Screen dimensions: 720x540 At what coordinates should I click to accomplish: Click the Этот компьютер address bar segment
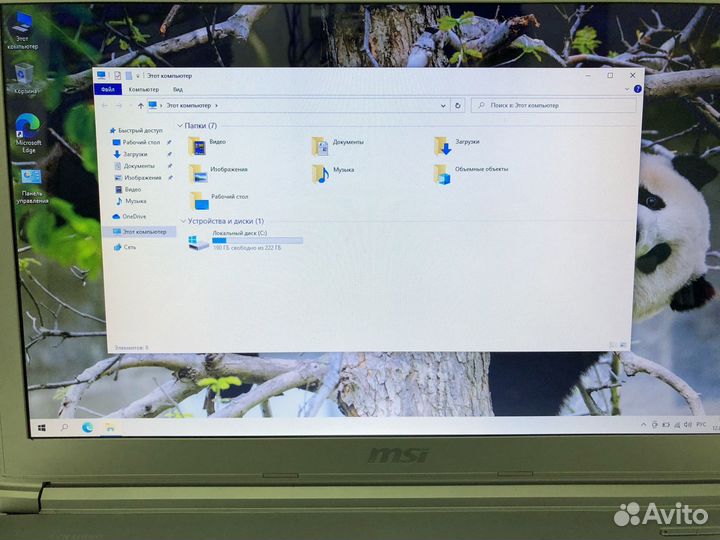[188, 106]
